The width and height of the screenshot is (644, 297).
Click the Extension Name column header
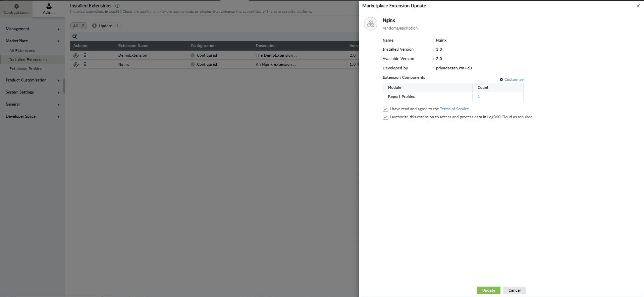[x=133, y=46]
